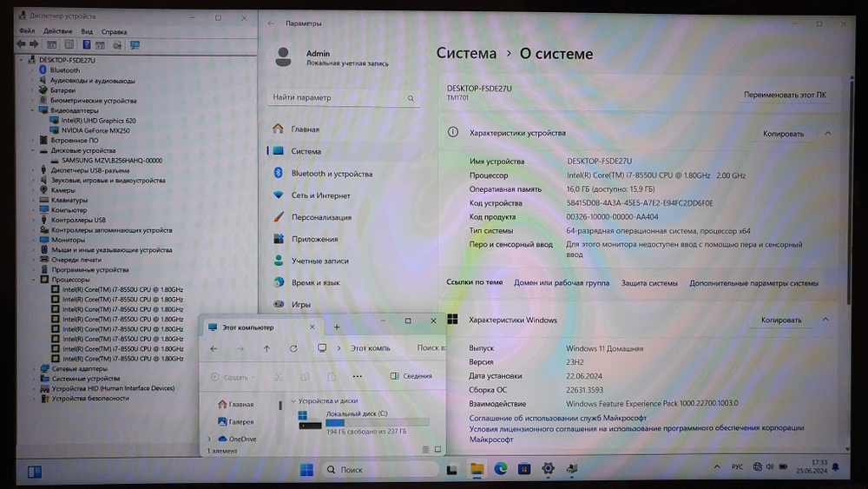Collapse the Видеоадаптеры node

tap(33, 110)
